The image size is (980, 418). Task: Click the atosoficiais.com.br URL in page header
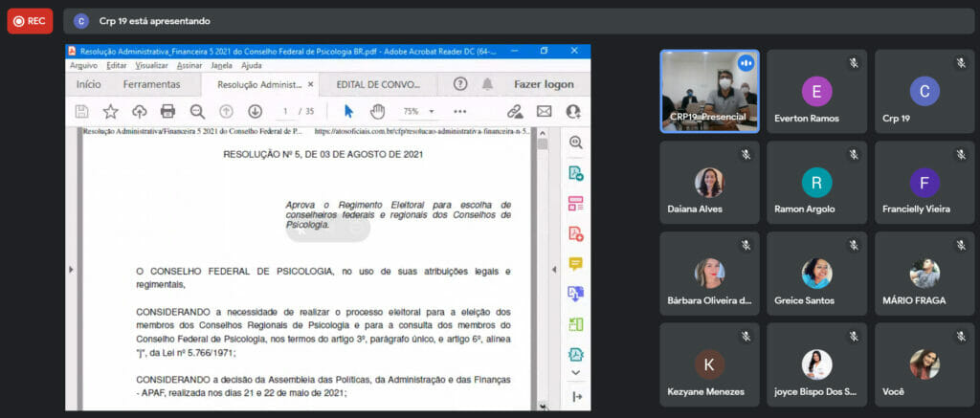tap(422, 131)
